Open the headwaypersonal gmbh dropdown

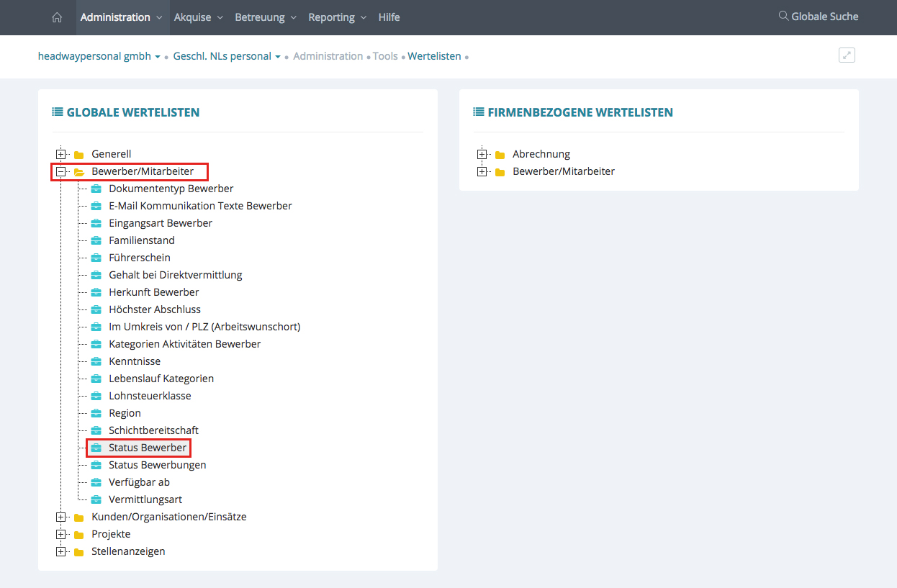click(x=99, y=56)
